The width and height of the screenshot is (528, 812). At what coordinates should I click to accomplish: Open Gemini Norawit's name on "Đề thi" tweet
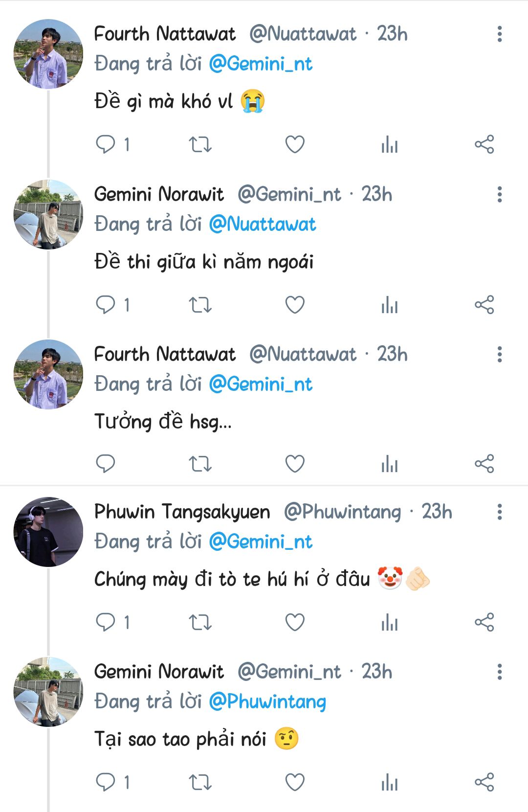159,195
